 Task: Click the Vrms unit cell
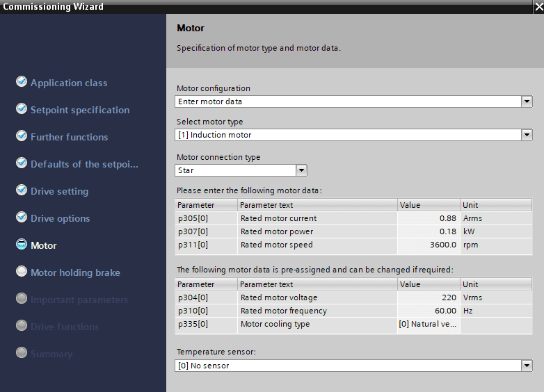pyautogui.click(x=496, y=297)
